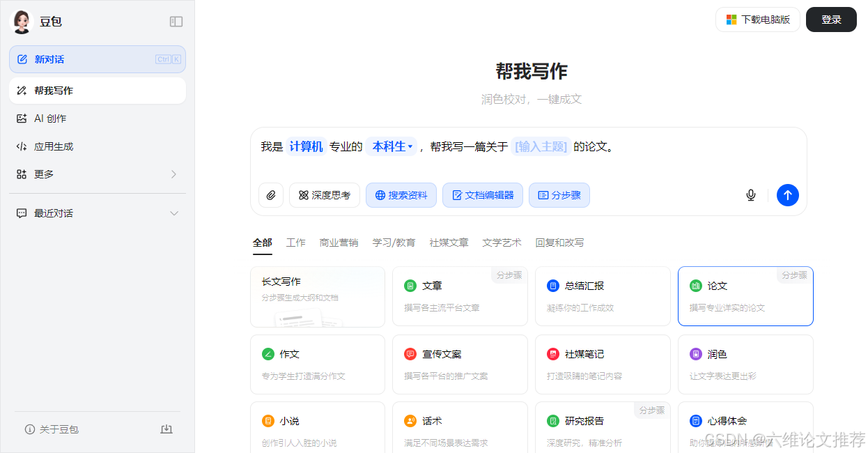Click the 帮我写作 pen icon in sidebar

click(x=22, y=91)
